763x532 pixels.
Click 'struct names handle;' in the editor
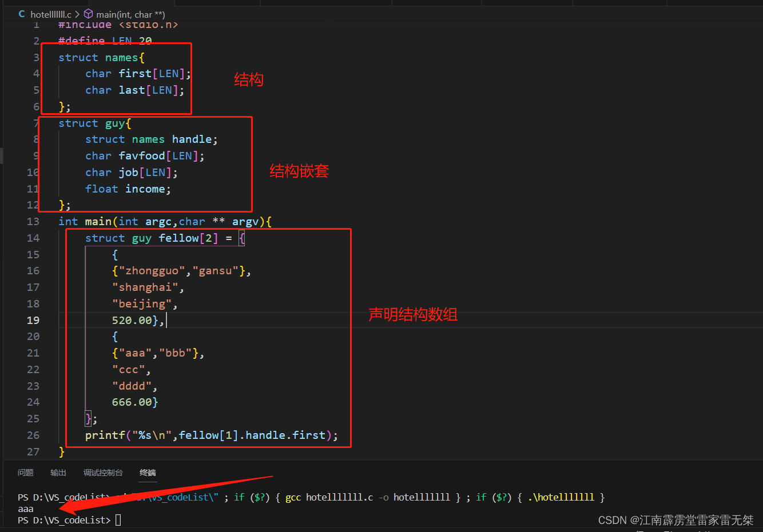tap(152, 139)
